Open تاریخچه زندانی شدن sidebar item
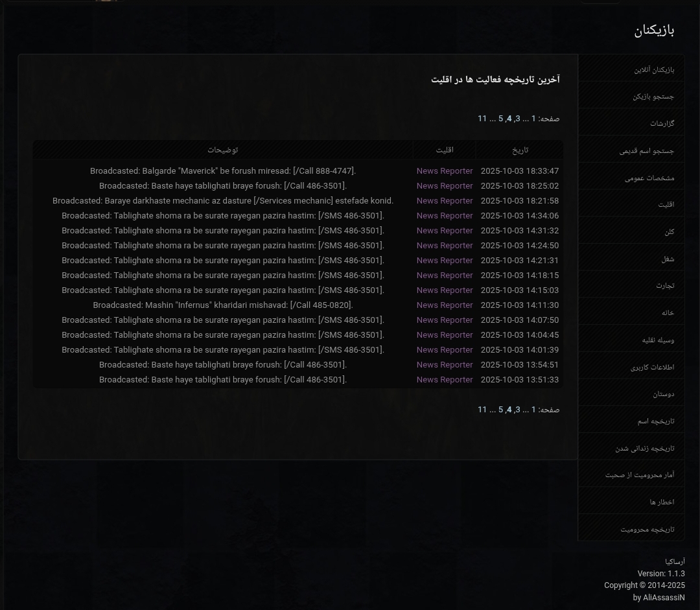The image size is (700, 610). [x=644, y=449]
